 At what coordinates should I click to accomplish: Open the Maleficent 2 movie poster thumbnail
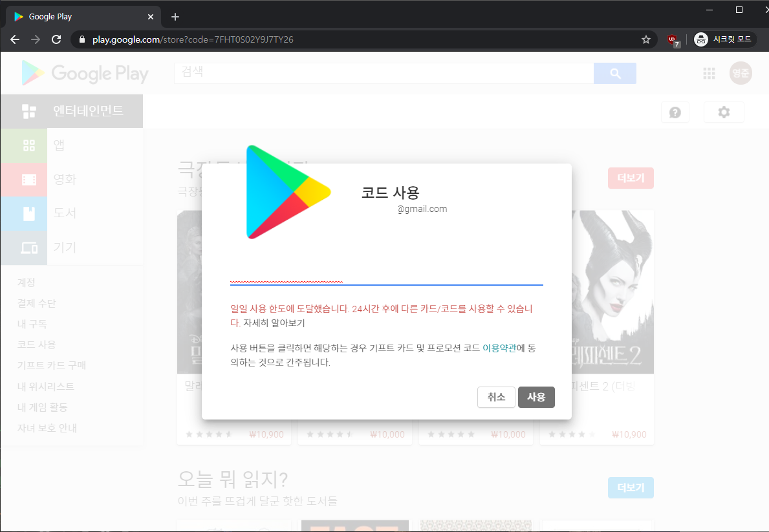[x=612, y=292]
